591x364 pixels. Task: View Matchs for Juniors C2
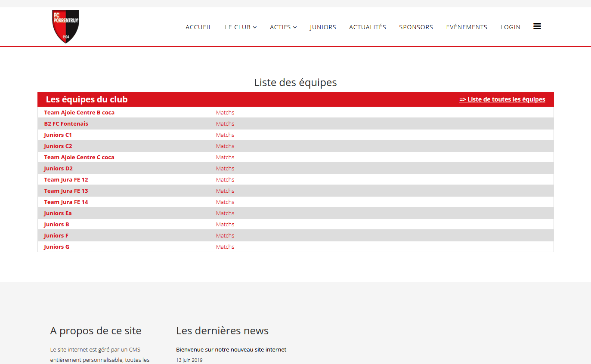pos(225,146)
